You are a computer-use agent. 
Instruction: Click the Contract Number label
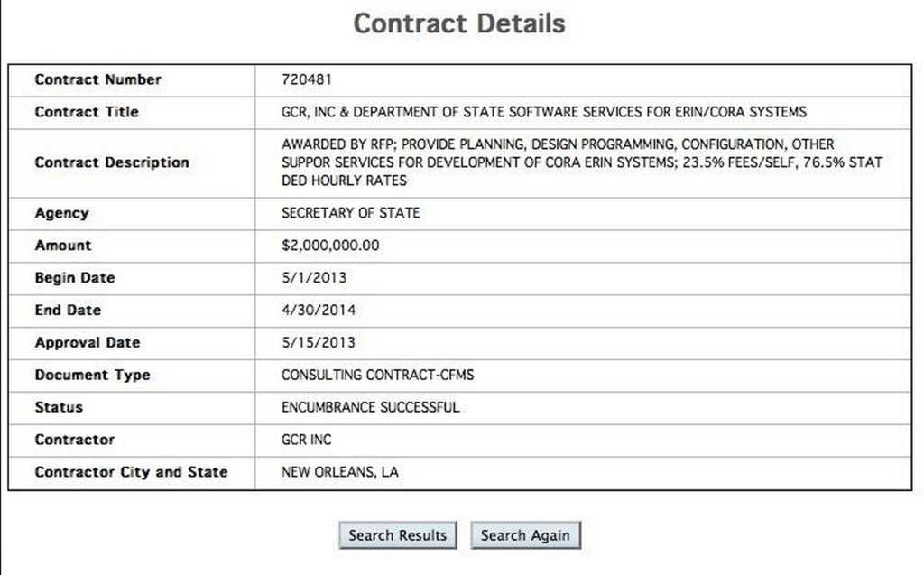tap(98, 79)
